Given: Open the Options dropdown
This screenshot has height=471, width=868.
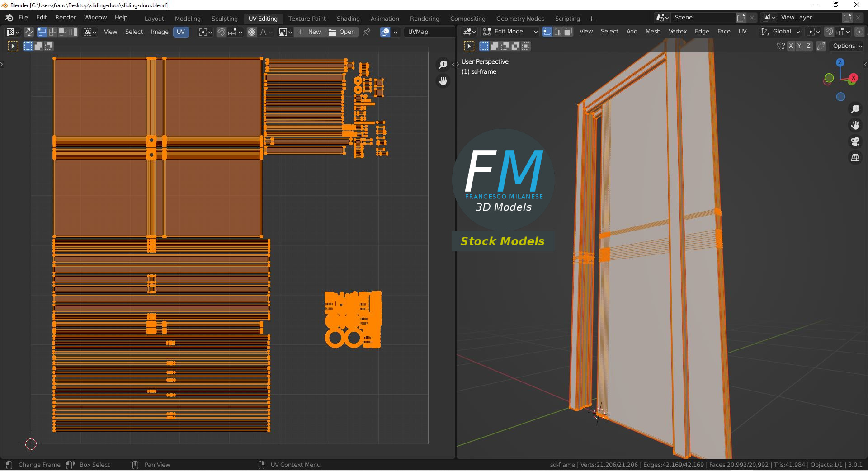Looking at the screenshot, I should tap(847, 46).
